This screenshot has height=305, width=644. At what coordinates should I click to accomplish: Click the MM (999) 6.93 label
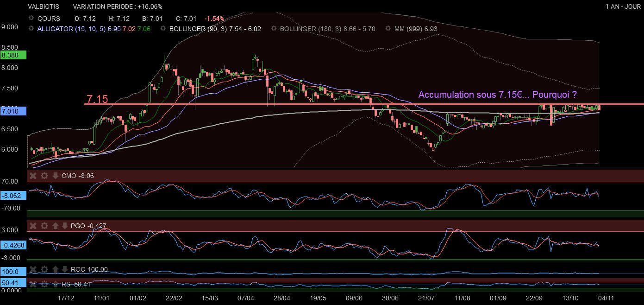point(416,29)
